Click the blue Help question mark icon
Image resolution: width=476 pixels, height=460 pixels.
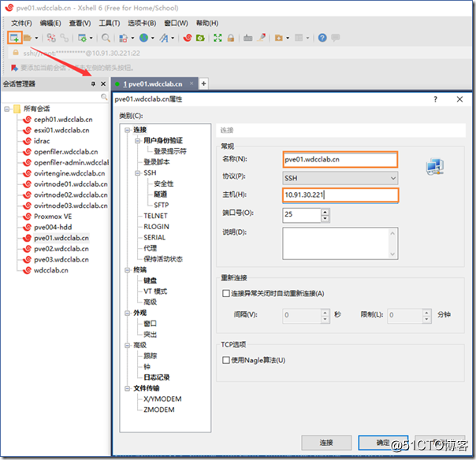point(322,38)
